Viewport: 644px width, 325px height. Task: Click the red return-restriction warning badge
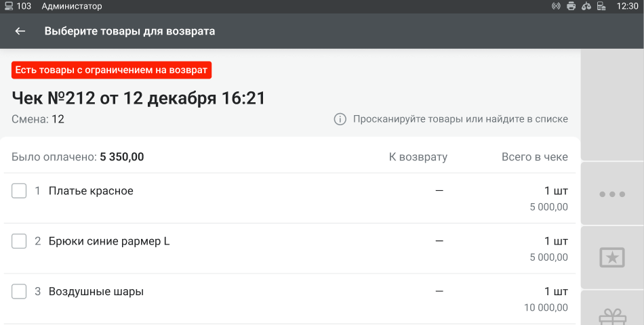[x=111, y=70]
